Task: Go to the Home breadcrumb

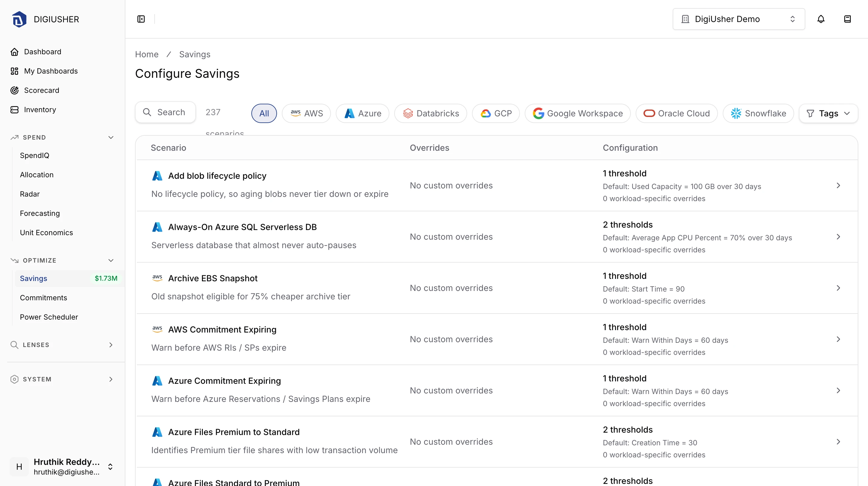Action: pyautogui.click(x=146, y=54)
